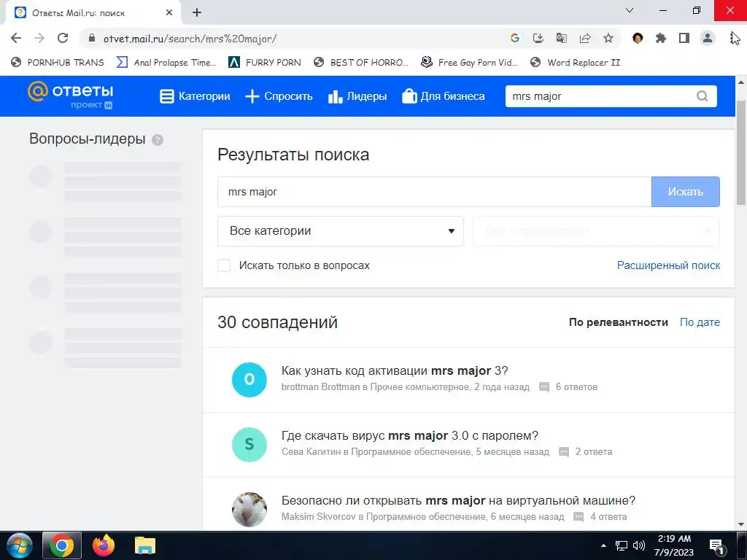Open the extensions puzzle icon
747x560 pixels.
click(661, 38)
